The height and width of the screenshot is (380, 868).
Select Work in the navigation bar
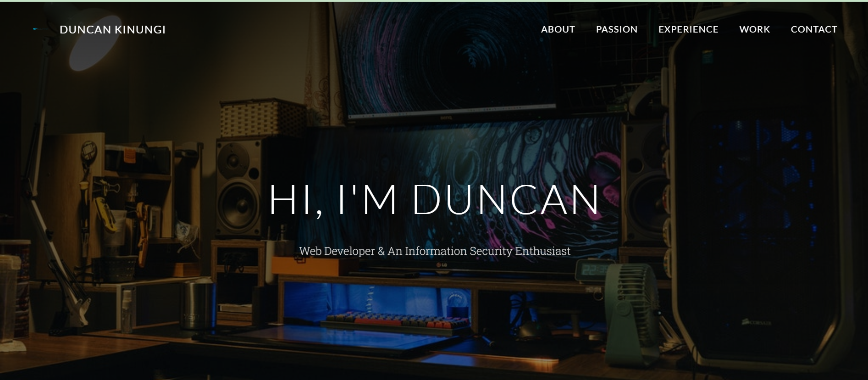coord(754,29)
